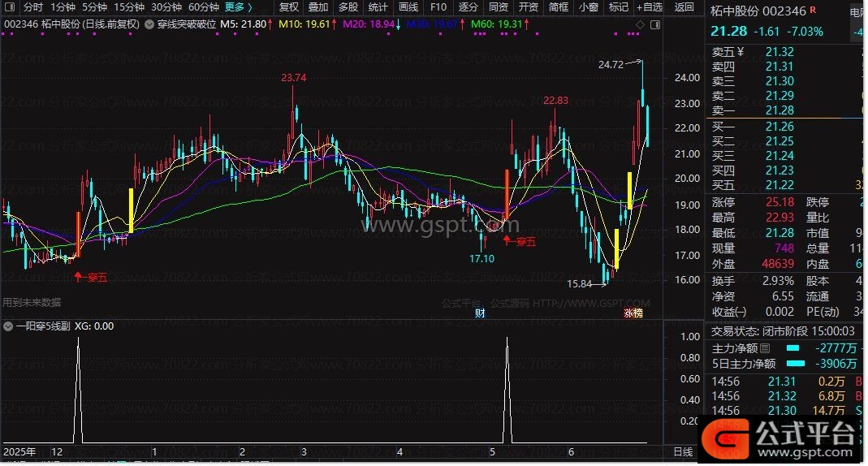The height and width of the screenshot is (466, 868).
Task: Click the diamond icon in chart header
Action: tap(640, 25)
